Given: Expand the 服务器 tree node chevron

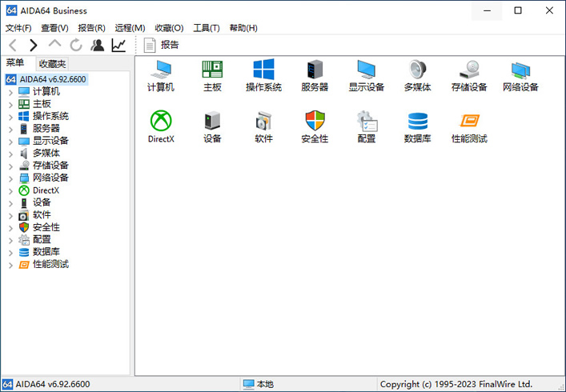Looking at the screenshot, I should (10, 129).
